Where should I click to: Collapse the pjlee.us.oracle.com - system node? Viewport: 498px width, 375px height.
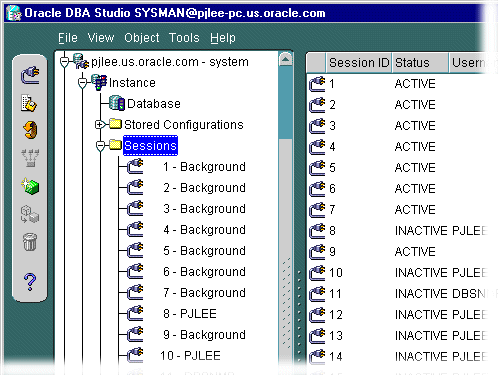64,62
